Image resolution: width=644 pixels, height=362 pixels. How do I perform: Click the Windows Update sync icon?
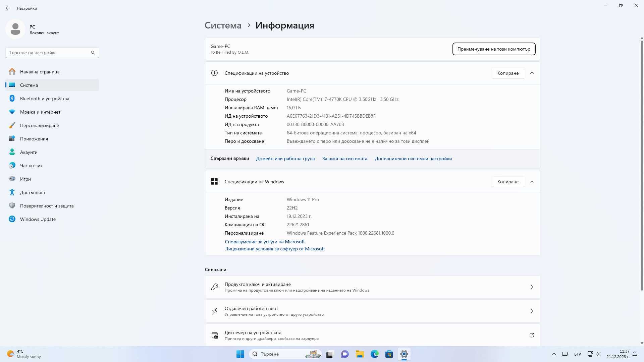12,219
